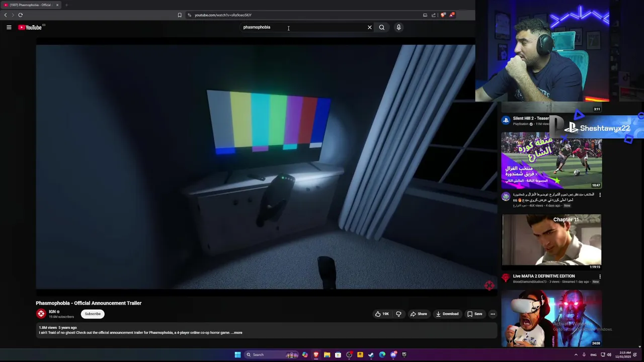
Task: Open the PlayStation channel icon
Action: pos(506,120)
